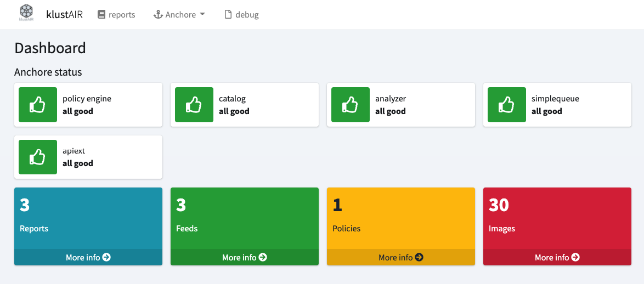
Task: Click "all good" under apiext
Action: tap(78, 163)
